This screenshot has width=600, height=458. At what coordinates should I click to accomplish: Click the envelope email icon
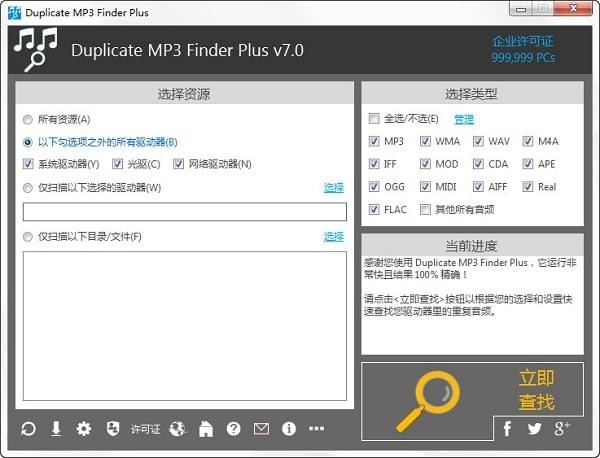point(261,429)
